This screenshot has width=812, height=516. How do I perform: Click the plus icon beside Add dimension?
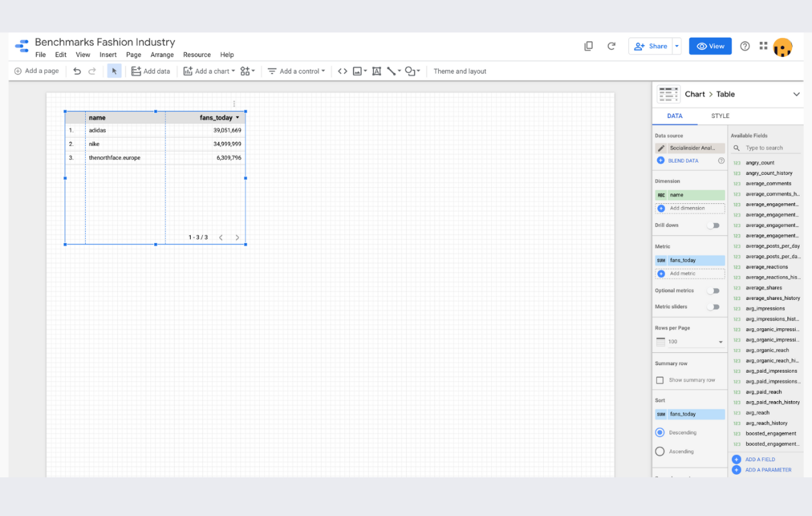(x=661, y=208)
